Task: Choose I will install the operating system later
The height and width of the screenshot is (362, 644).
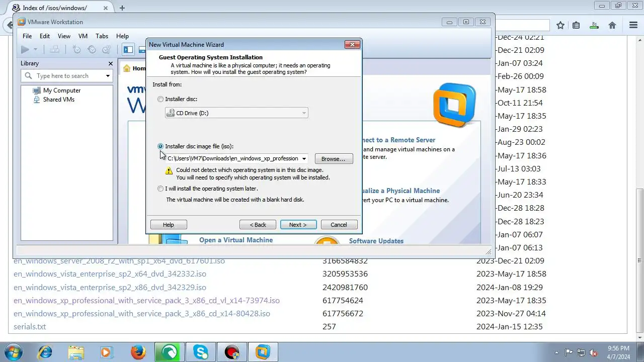Action: tap(160, 189)
